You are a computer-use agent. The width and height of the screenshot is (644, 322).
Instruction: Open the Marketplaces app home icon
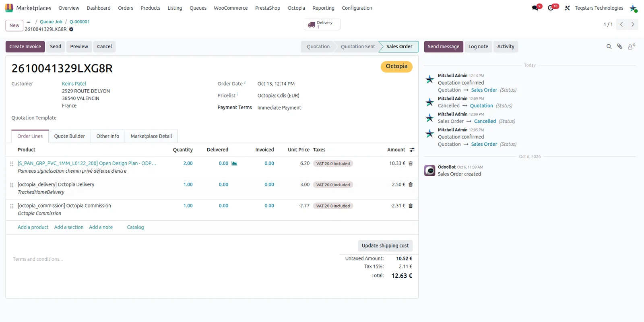point(9,8)
